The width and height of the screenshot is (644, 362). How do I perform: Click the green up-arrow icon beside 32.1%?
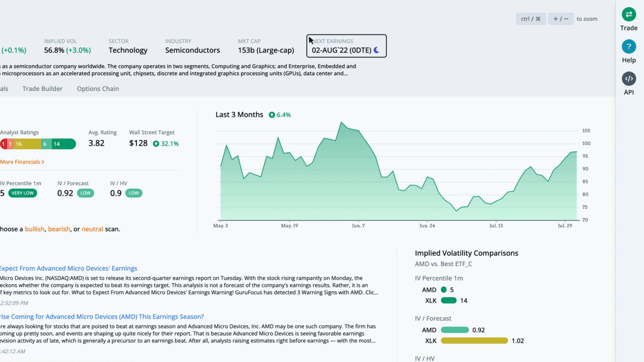(x=156, y=143)
